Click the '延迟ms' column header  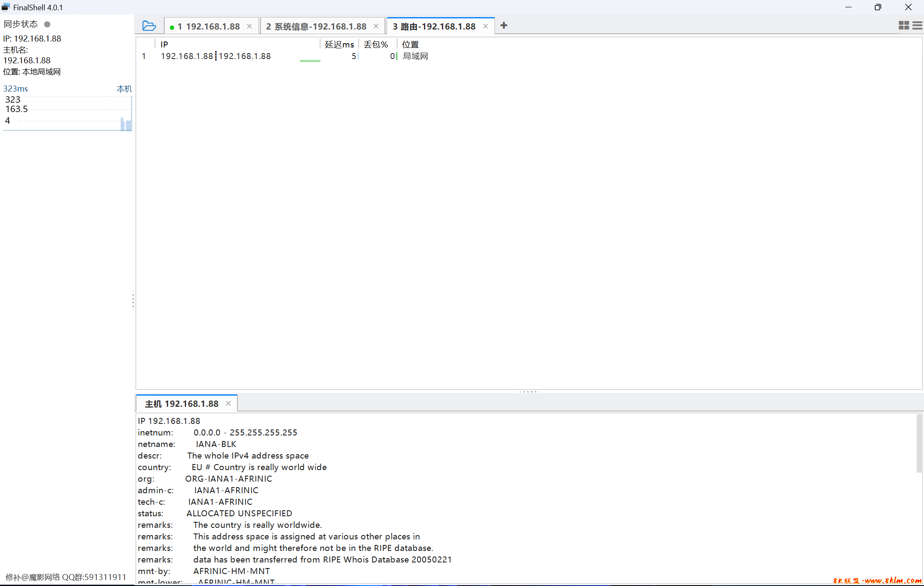[339, 44]
